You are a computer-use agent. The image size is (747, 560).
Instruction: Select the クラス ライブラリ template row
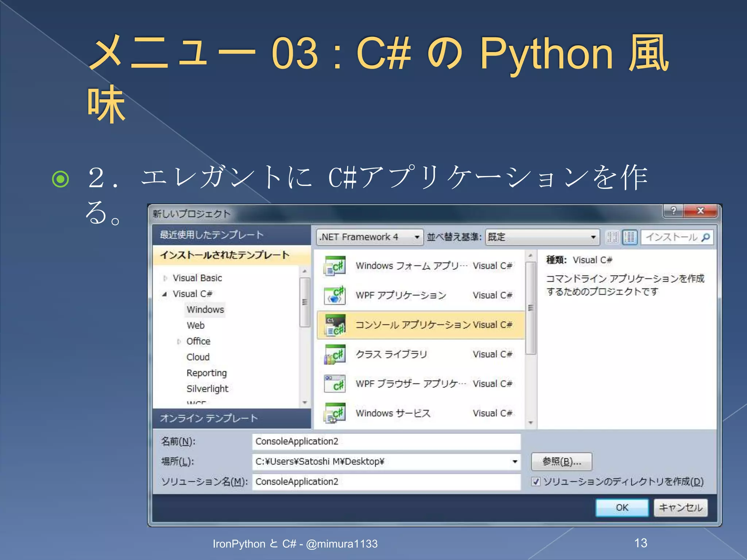(x=421, y=354)
